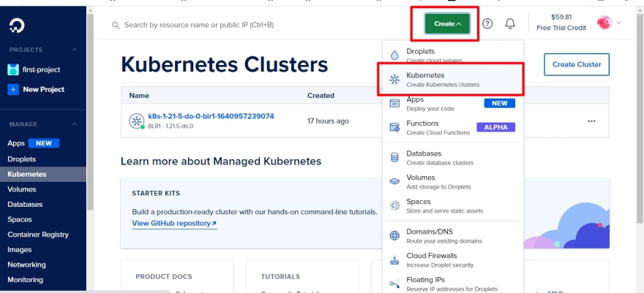Click the Functions icon in menu
This screenshot has width=644, height=293.
click(x=394, y=127)
